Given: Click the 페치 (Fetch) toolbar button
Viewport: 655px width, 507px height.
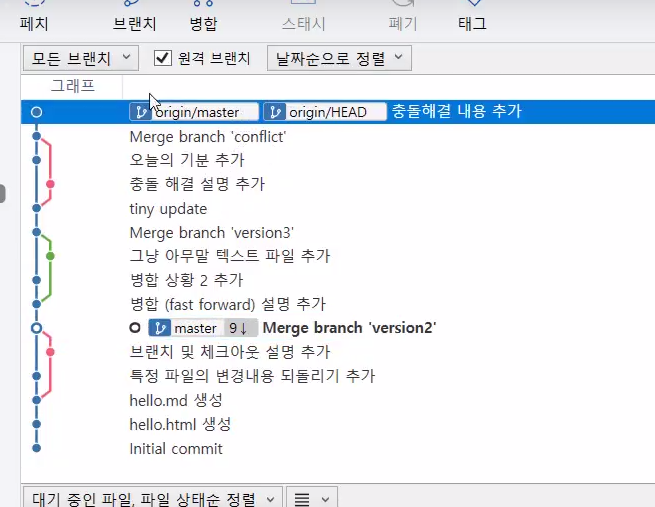Looking at the screenshot, I should 34,17.
